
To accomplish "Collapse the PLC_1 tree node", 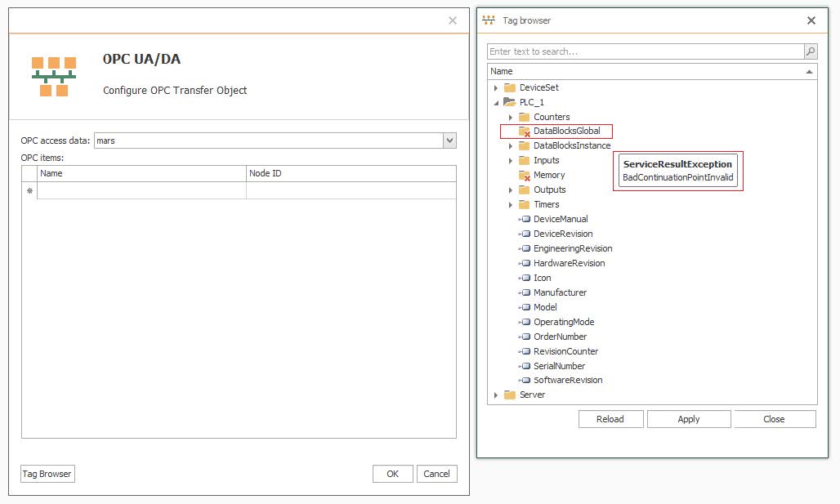I will tap(495, 102).
